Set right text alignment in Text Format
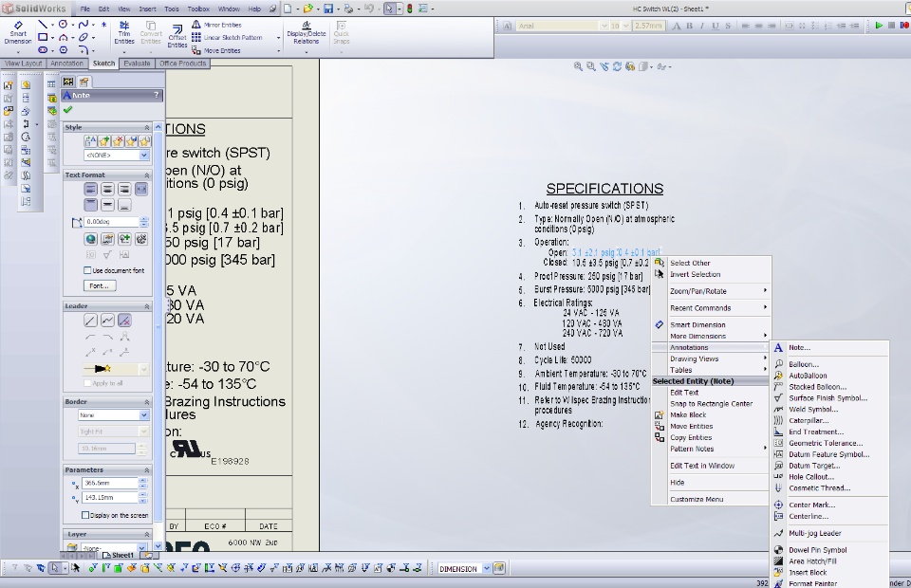The image size is (911, 588). click(x=124, y=190)
